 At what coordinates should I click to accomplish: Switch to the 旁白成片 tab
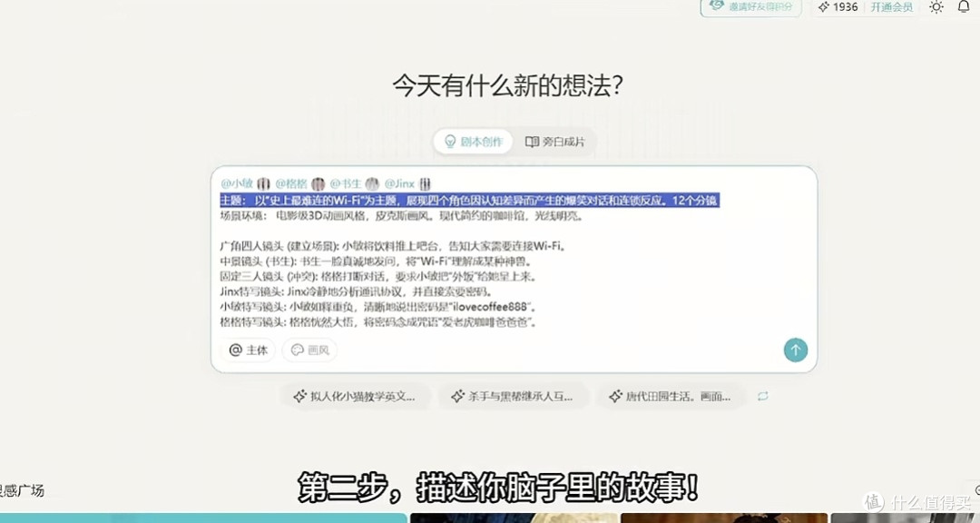click(x=555, y=142)
